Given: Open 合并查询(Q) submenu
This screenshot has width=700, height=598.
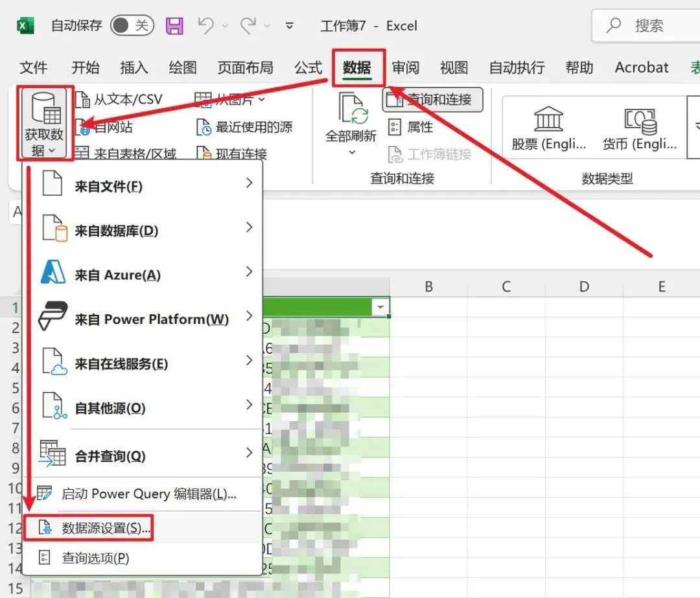Looking at the screenshot, I should (143, 454).
